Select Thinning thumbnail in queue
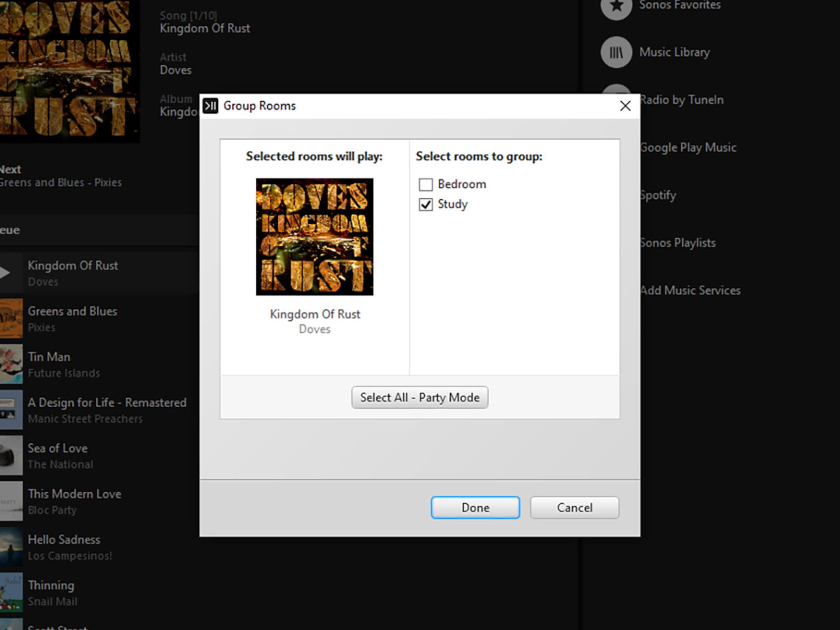The width and height of the screenshot is (840, 630). 11,592
